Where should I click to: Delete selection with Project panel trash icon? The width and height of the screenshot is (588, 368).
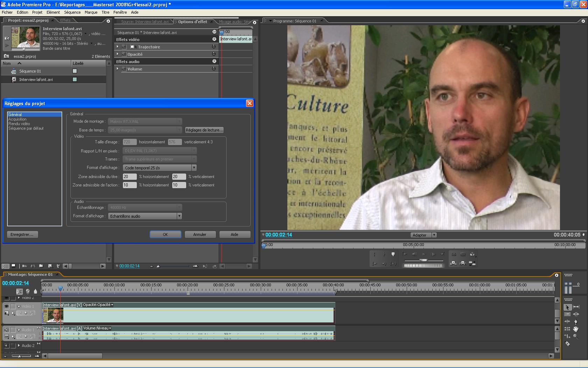[x=58, y=266]
